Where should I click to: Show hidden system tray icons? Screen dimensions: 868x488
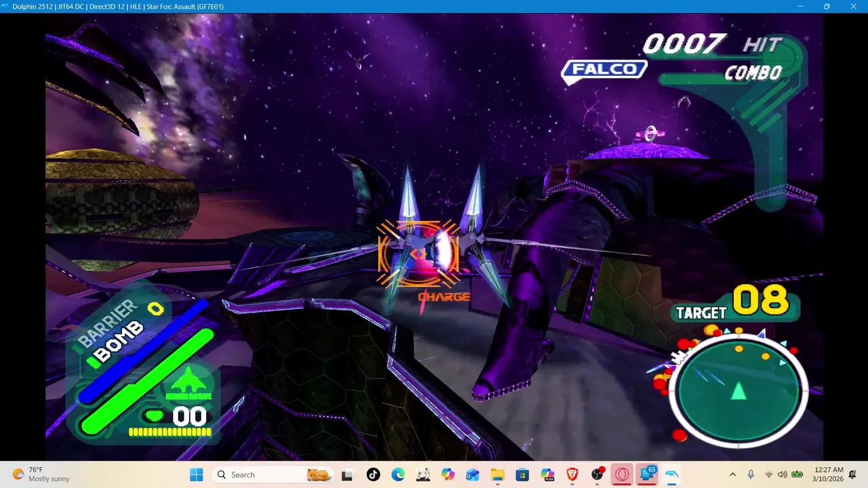pos(732,474)
